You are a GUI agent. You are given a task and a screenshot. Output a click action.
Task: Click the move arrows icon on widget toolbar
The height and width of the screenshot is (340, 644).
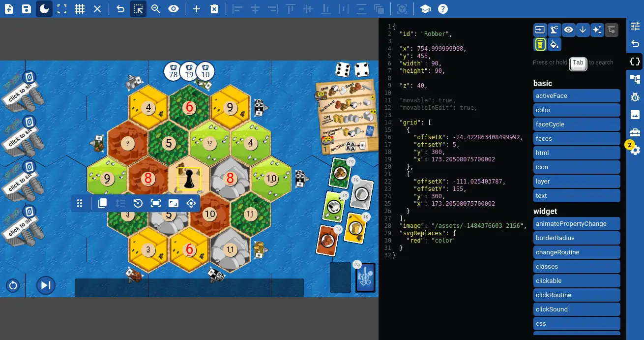[191, 203]
